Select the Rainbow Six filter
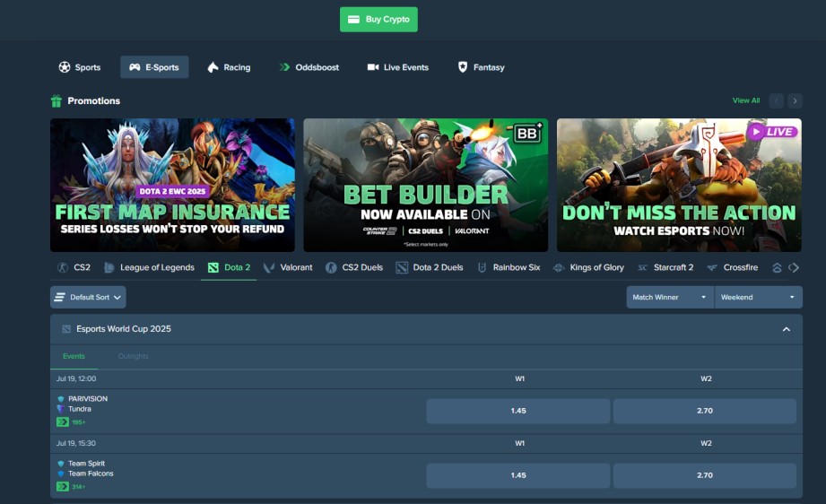Image resolution: width=826 pixels, height=504 pixels. click(x=509, y=267)
